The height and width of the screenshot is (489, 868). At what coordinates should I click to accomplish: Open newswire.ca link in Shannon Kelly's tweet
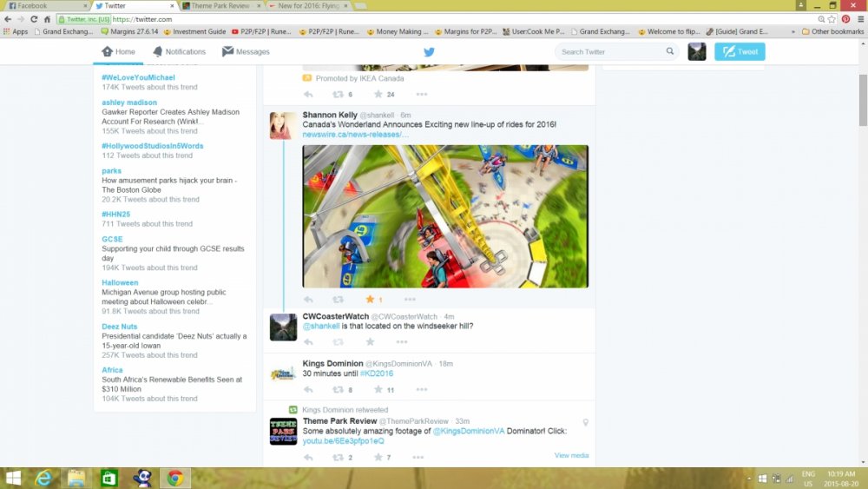click(355, 135)
